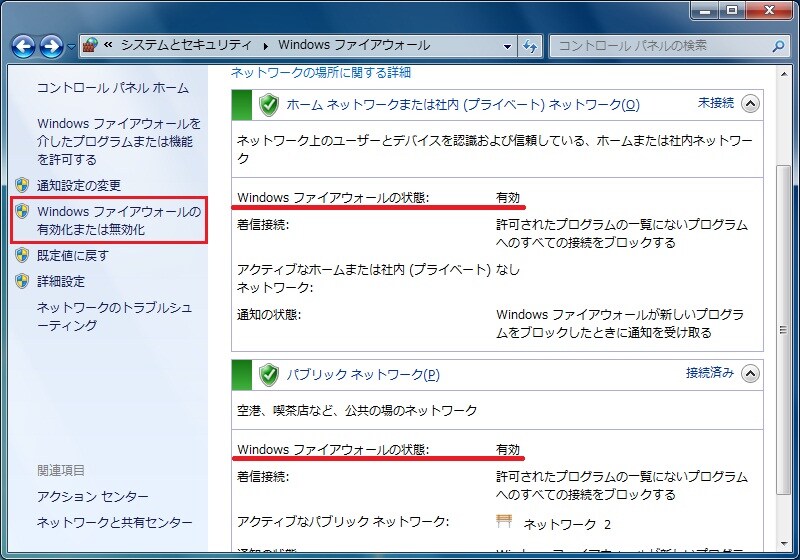The width and height of the screenshot is (800, 560).
Task: Click the scroll up arrow of vertical scrollbar
Action: click(784, 74)
